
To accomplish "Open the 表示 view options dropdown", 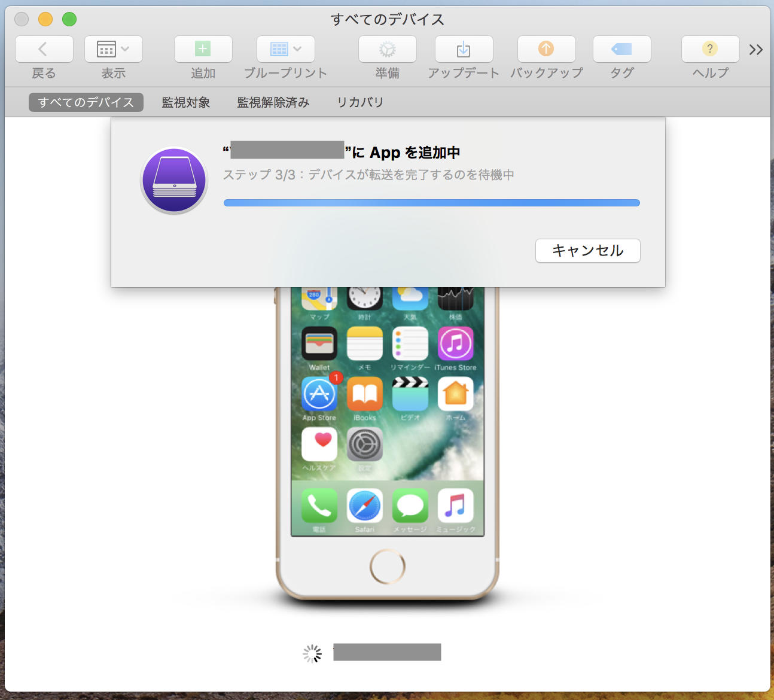I will pyautogui.click(x=113, y=49).
